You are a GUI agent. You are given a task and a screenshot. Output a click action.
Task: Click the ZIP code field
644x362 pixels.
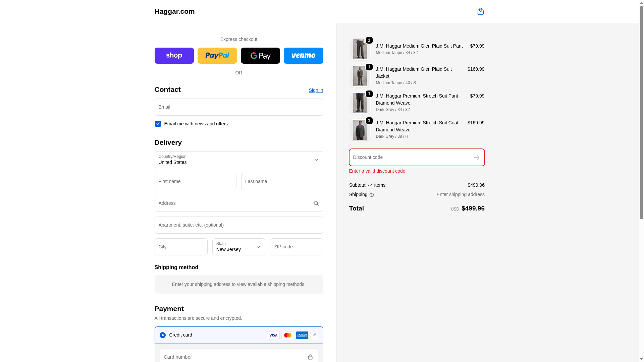point(296,247)
